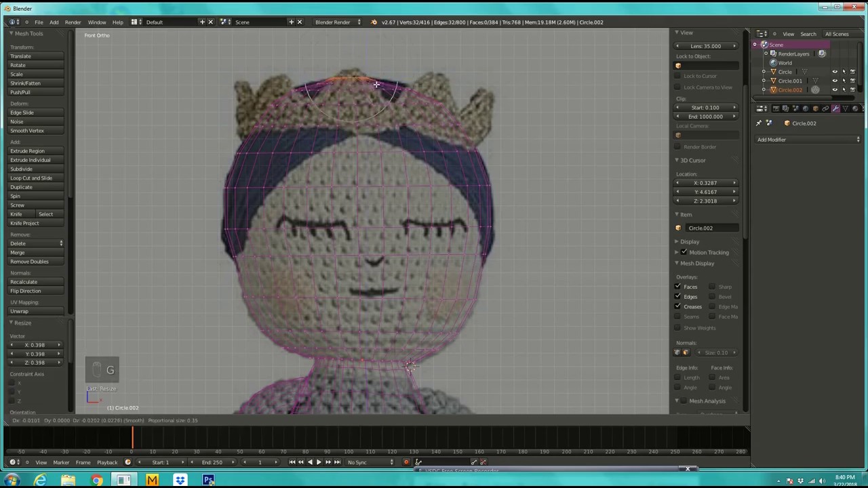This screenshot has width=868, height=488.
Task: Click the Extrude Region button
Action: tap(37, 150)
